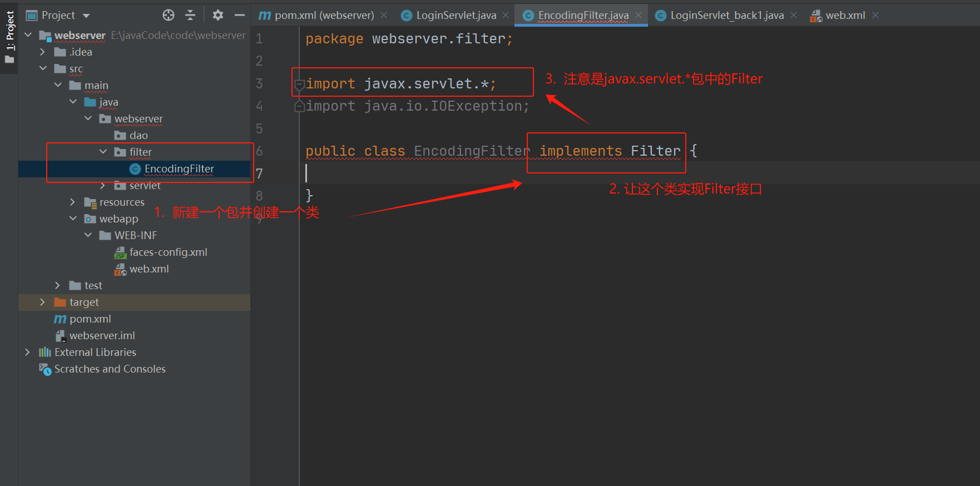
Task: Select pom.xml in project tree
Action: pos(90,319)
